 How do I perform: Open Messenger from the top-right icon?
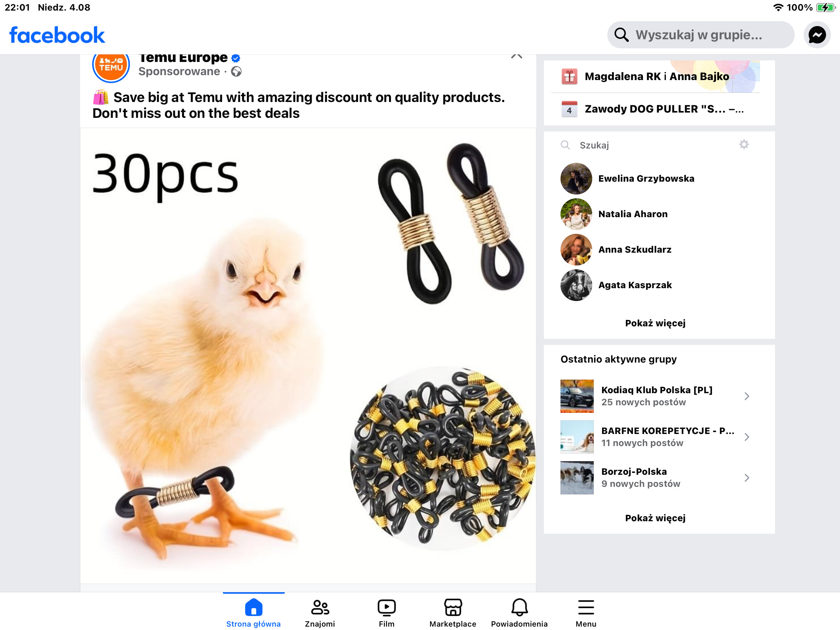[817, 35]
